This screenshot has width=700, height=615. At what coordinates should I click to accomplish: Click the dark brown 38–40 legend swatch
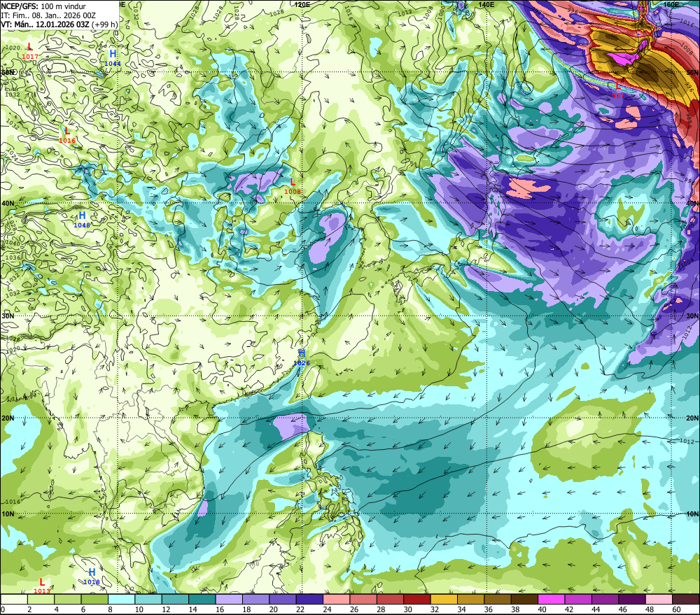click(x=524, y=600)
